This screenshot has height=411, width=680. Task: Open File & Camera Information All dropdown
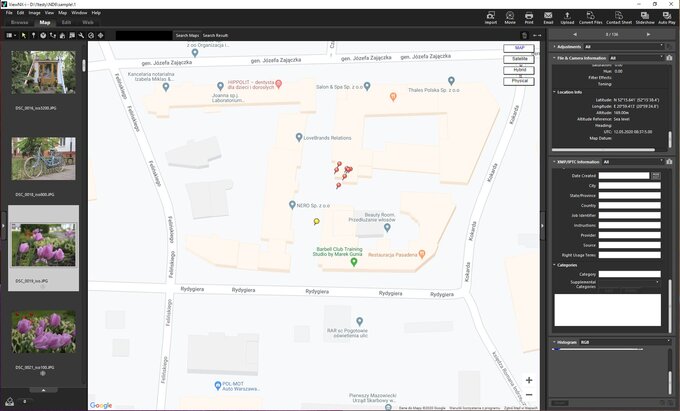(636, 58)
